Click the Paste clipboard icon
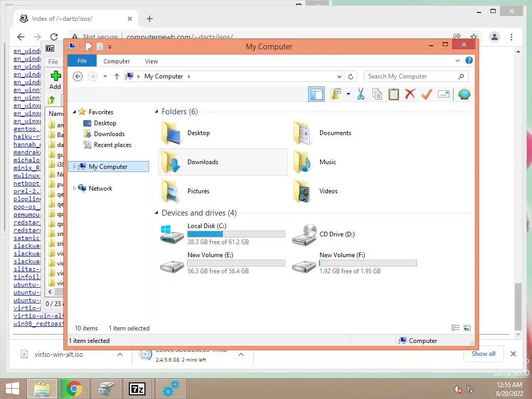The width and height of the screenshot is (532, 399). pos(394,94)
